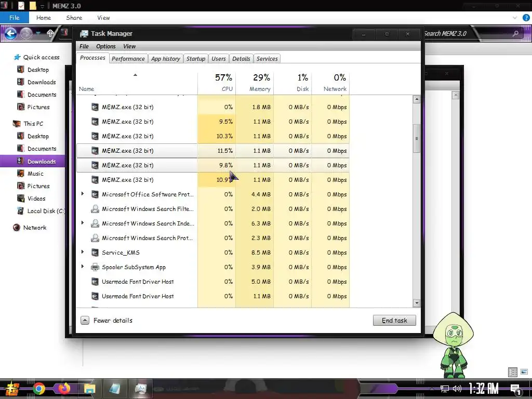Open Local Disk (C:) in navigation pane
Screen dimensions: 532x399
pyautogui.click(x=42, y=211)
